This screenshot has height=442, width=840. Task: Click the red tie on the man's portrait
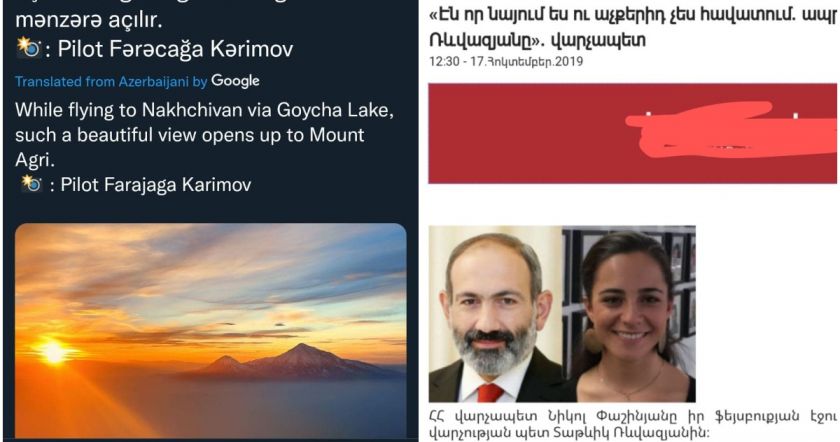[489, 393]
